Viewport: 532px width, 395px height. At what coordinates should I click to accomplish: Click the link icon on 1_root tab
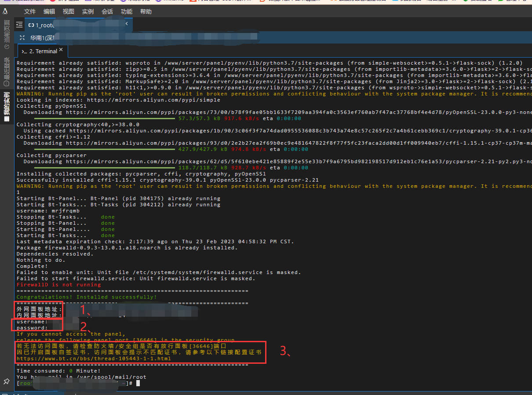[x=31, y=26]
